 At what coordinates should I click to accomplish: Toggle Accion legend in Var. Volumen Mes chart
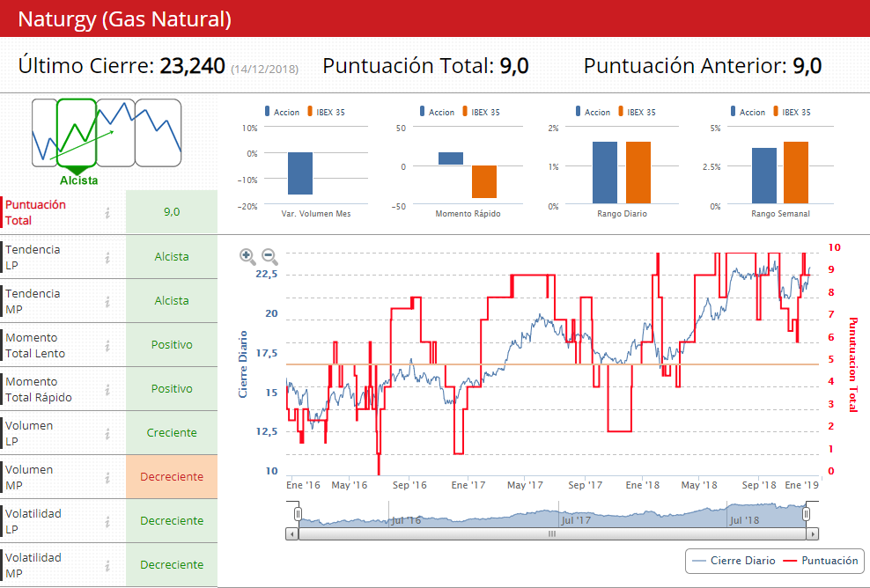(282, 112)
